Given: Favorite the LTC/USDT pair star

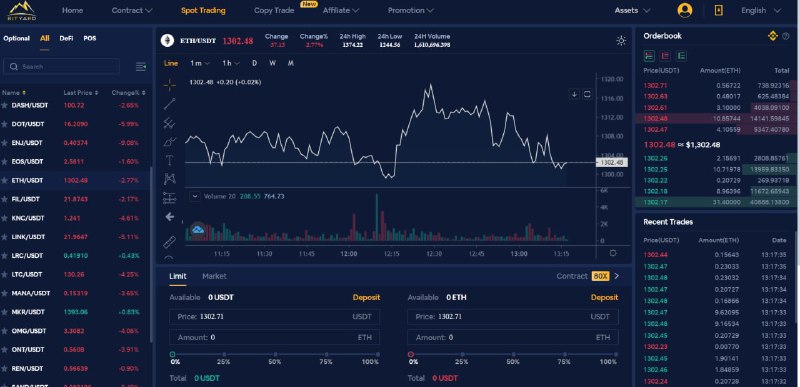Looking at the screenshot, I should coord(5,274).
